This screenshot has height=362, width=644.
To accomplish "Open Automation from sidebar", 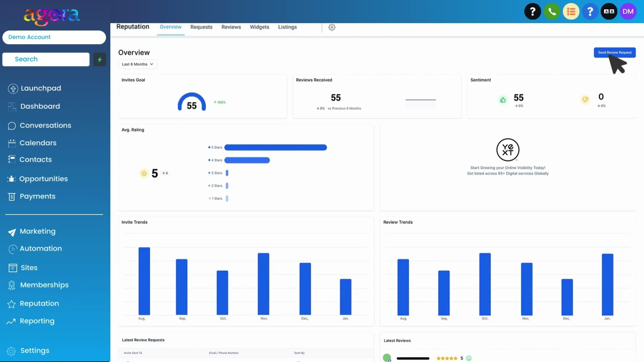I will pos(35,249).
